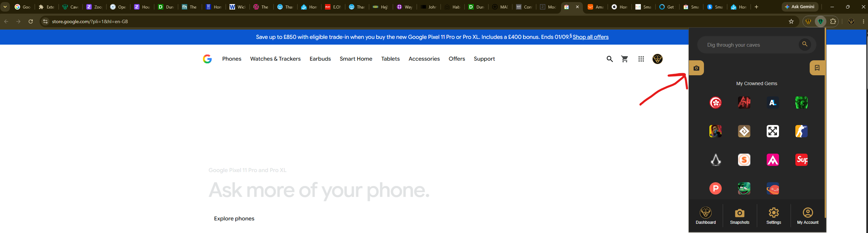Viewport: 868px width, 233px height.
Task: Open the Tablets menu
Action: [391, 59]
